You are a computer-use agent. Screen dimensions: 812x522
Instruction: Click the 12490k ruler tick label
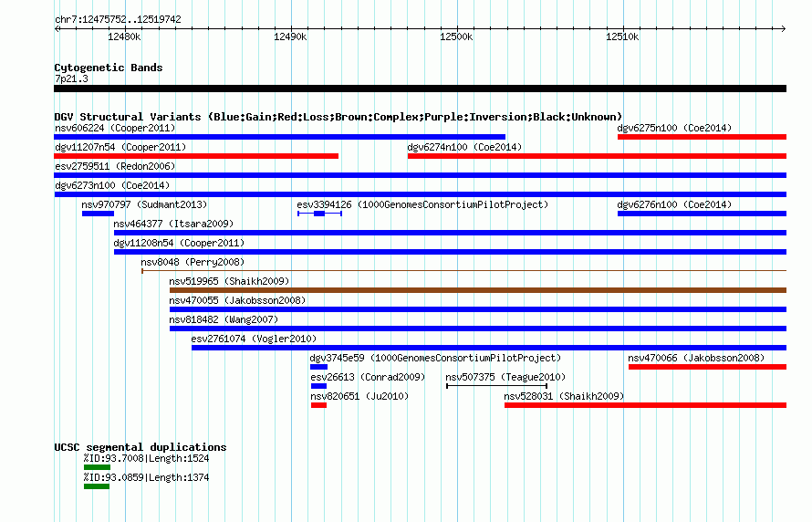point(290,37)
